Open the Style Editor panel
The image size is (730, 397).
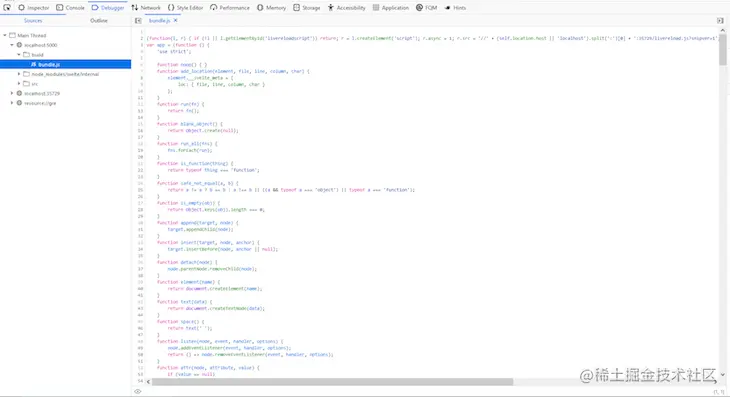[185, 7]
